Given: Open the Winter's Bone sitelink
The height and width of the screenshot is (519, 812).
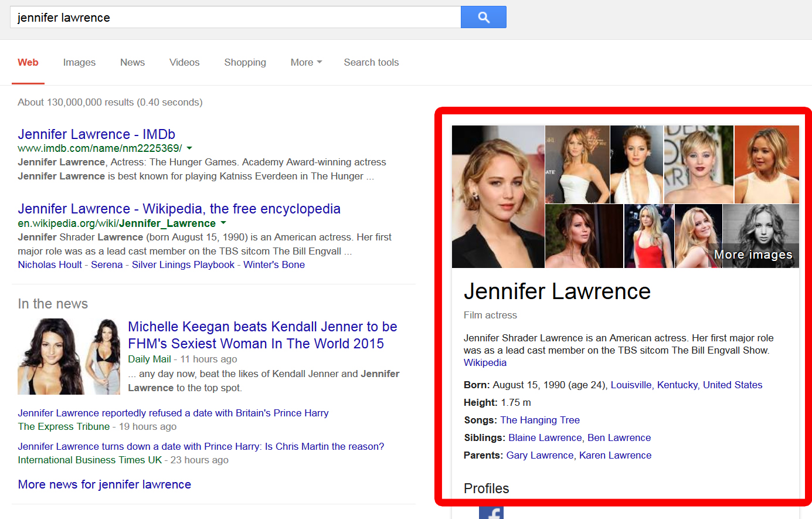Looking at the screenshot, I should coord(274,264).
